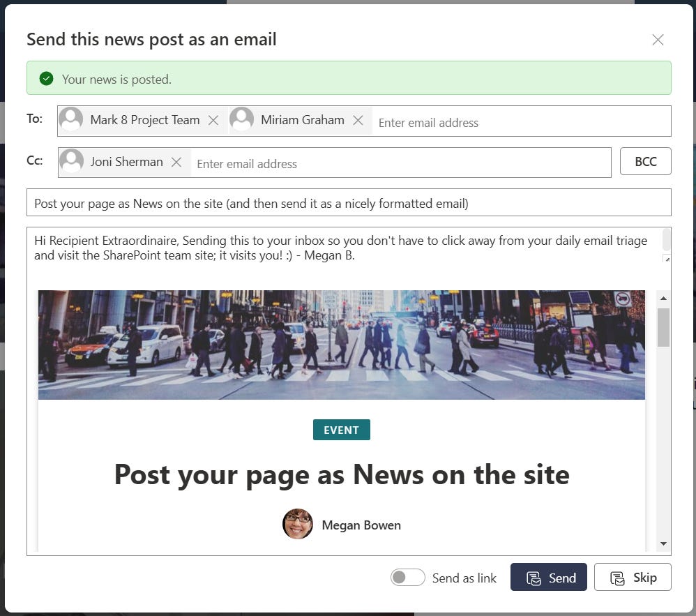696x616 pixels.
Task: Click the message body text area
Action: (x=344, y=248)
